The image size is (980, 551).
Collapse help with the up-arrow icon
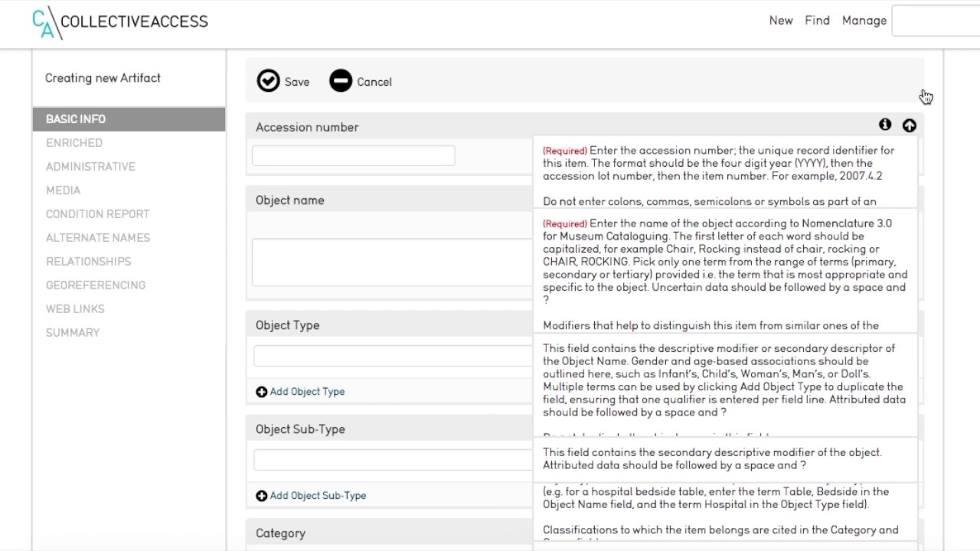point(909,126)
